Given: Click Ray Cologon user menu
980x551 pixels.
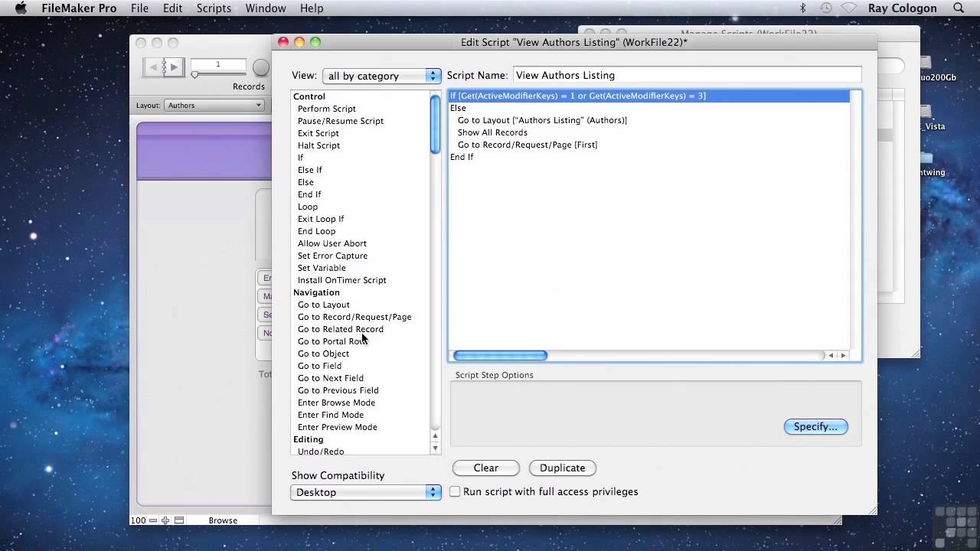Looking at the screenshot, I should [x=903, y=8].
